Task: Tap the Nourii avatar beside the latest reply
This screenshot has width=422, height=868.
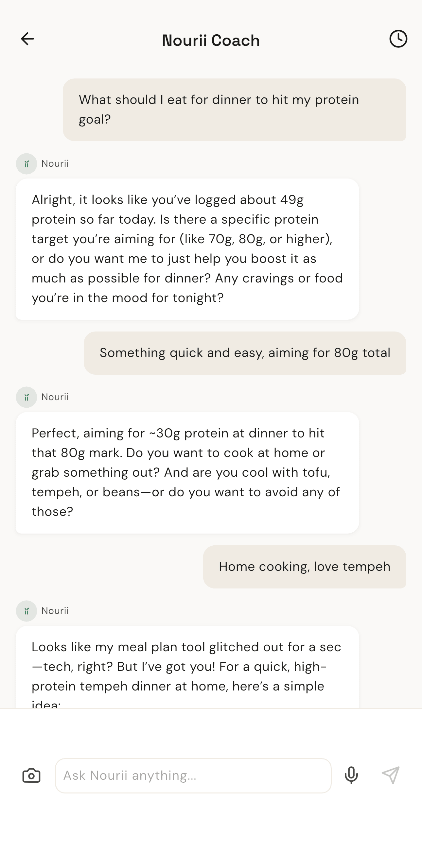Action: tap(26, 611)
